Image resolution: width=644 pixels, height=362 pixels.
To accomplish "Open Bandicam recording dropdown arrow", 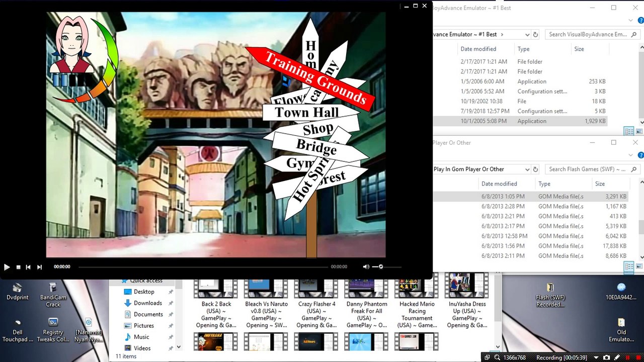I will coord(596,357).
